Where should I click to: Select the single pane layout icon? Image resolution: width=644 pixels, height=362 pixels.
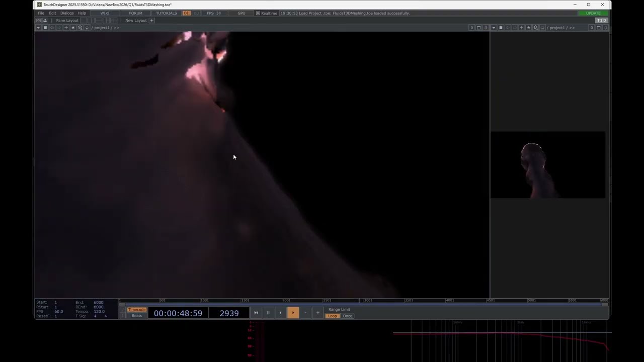tap(84, 20)
